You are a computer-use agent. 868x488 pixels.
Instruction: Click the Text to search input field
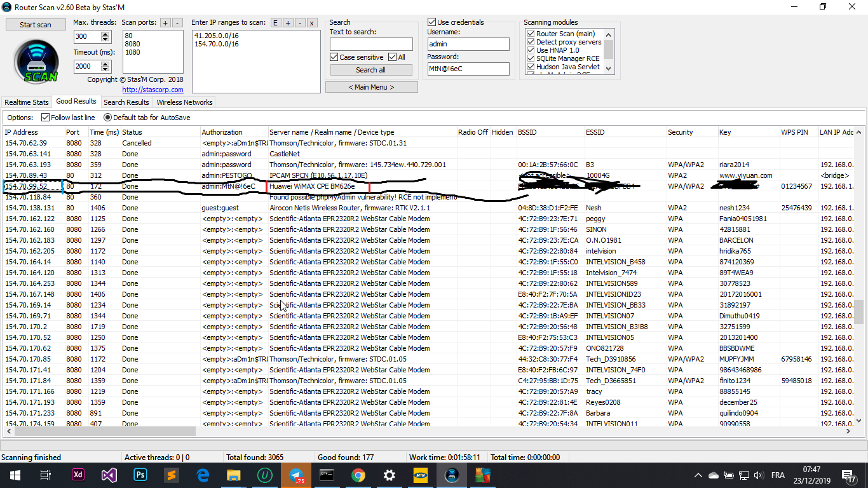371,44
